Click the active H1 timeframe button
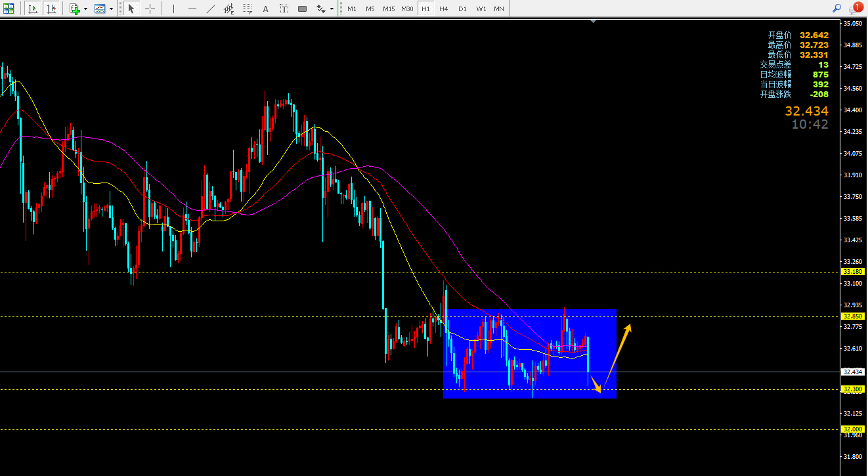The image size is (868, 476). coord(426,9)
